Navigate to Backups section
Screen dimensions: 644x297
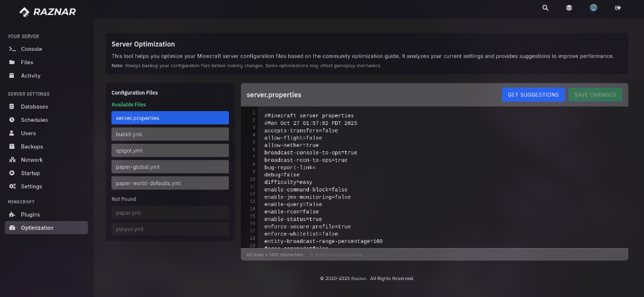coord(32,146)
